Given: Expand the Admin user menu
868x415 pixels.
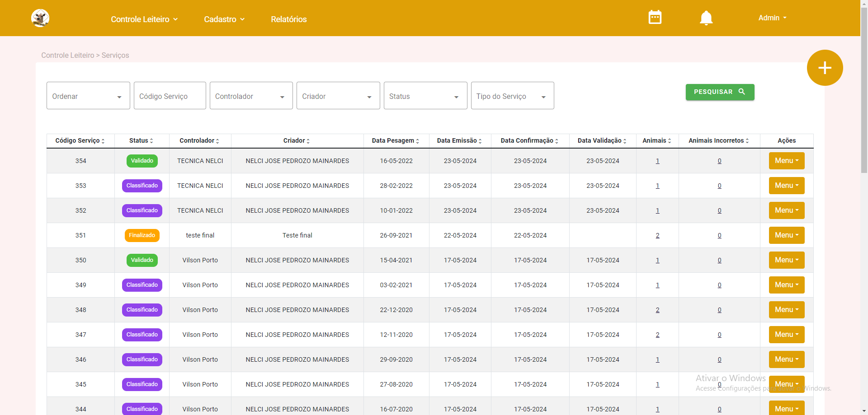Looking at the screenshot, I should (772, 18).
